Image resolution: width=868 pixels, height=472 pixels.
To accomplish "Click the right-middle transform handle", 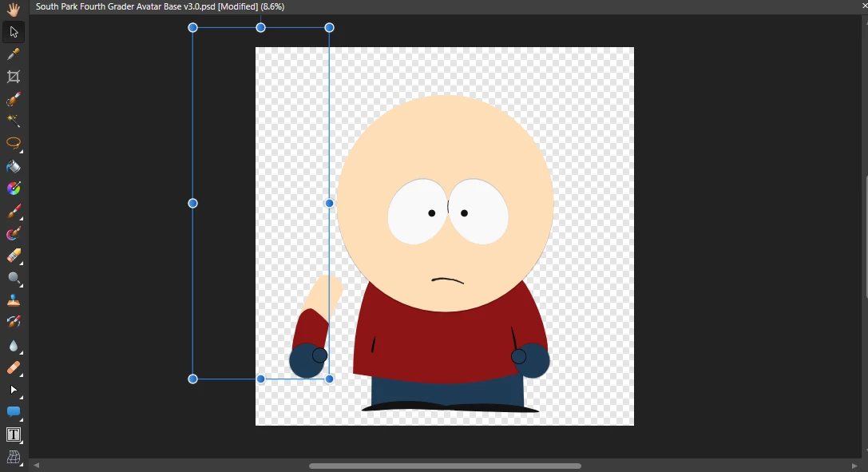I will [329, 203].
